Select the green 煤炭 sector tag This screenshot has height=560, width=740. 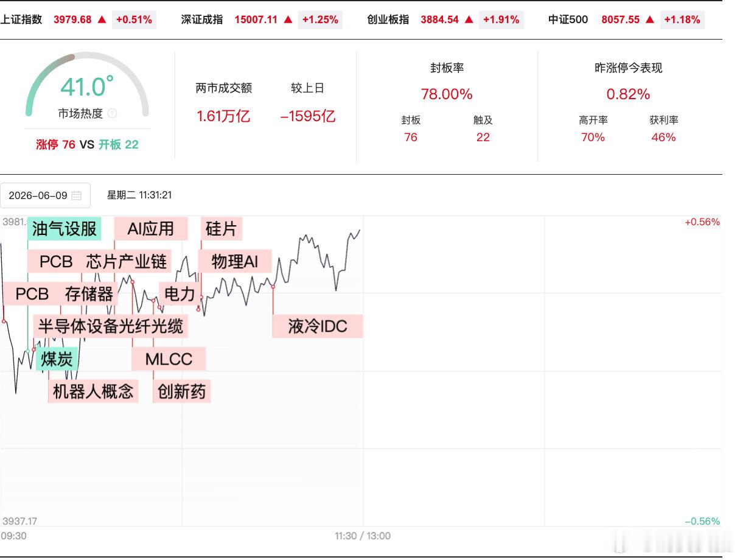pos(57,359)
